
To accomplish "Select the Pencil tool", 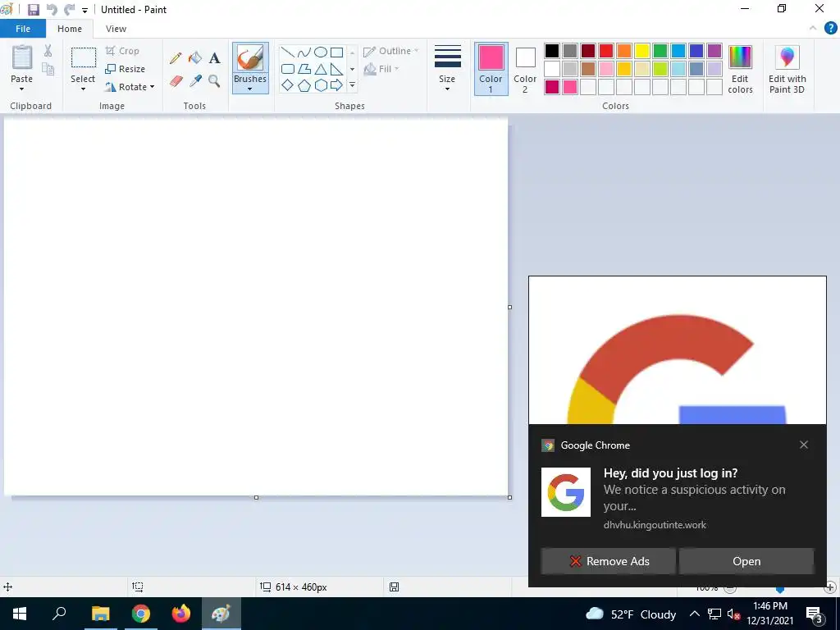I will 176,58.
